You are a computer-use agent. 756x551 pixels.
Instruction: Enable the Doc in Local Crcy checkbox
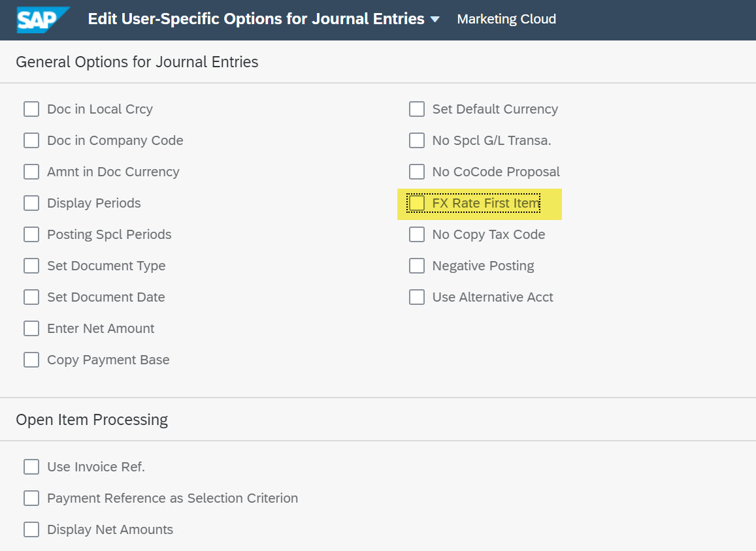tap(31, 109)
